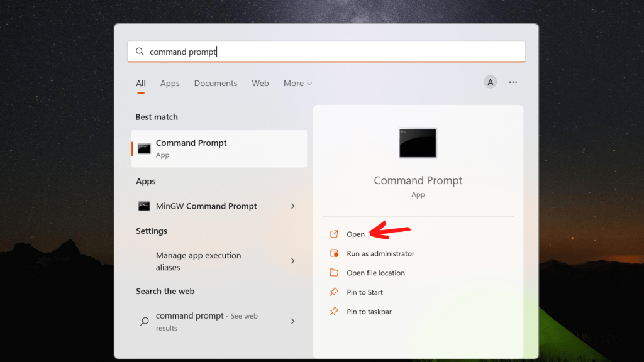Switch to the Web tab

pyautogui.click(x=260, y=84)
